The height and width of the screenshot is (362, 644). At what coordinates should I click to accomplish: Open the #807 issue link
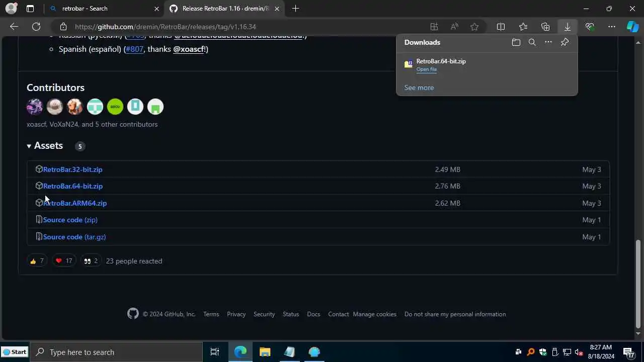[134, 49]
